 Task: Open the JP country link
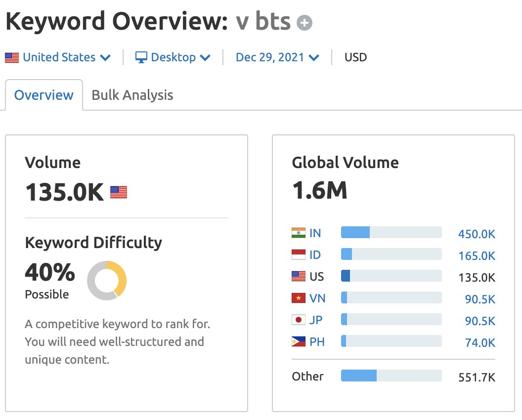click(315, 320)
